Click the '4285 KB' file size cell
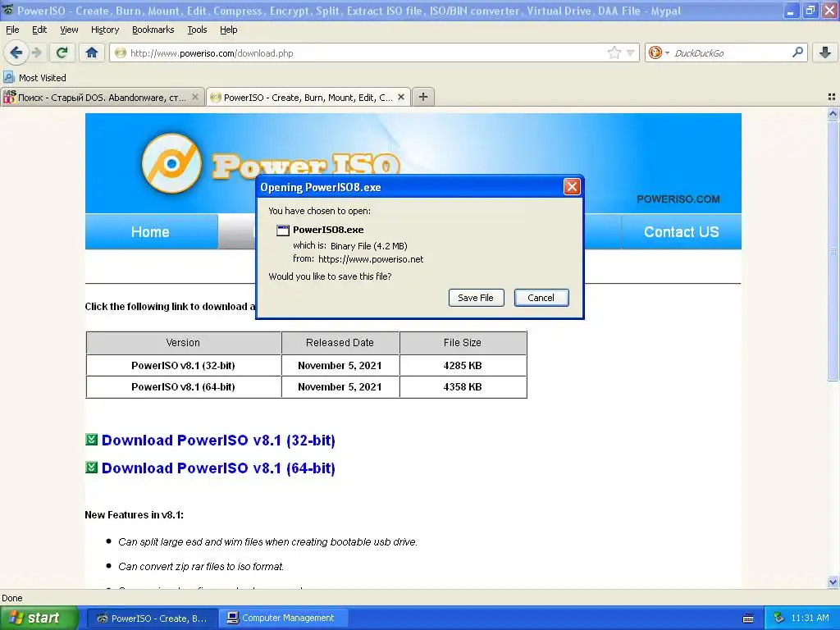840x630 pixels. [x=463, y=365]
